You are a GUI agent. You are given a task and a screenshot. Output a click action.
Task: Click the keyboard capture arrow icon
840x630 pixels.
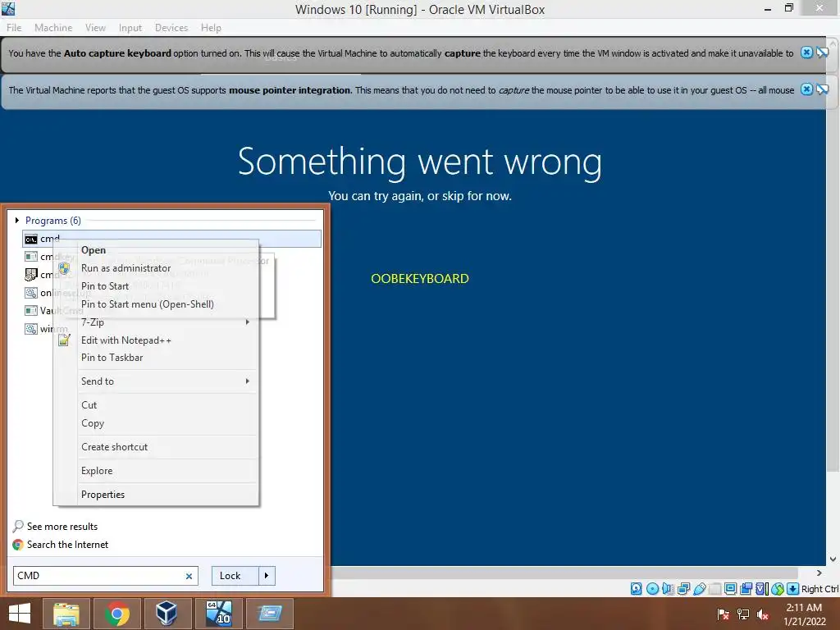pos(793,589)
